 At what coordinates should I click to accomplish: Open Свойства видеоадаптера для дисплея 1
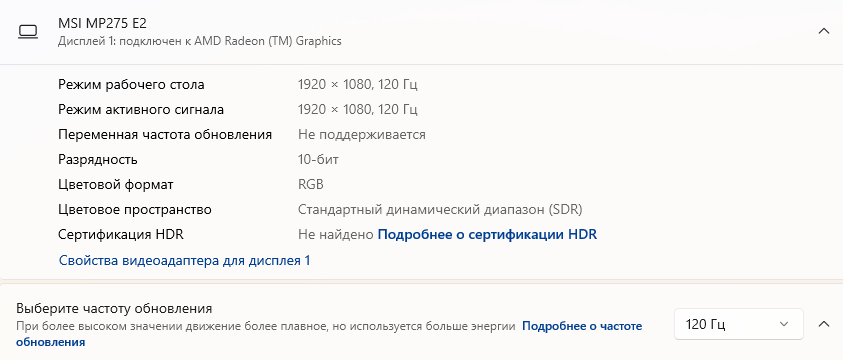coord(184,261)
